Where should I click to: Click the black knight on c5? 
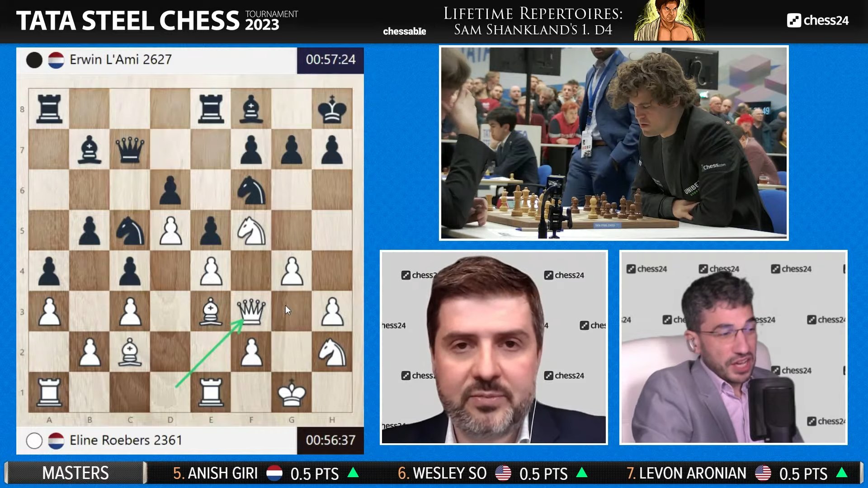130,230
